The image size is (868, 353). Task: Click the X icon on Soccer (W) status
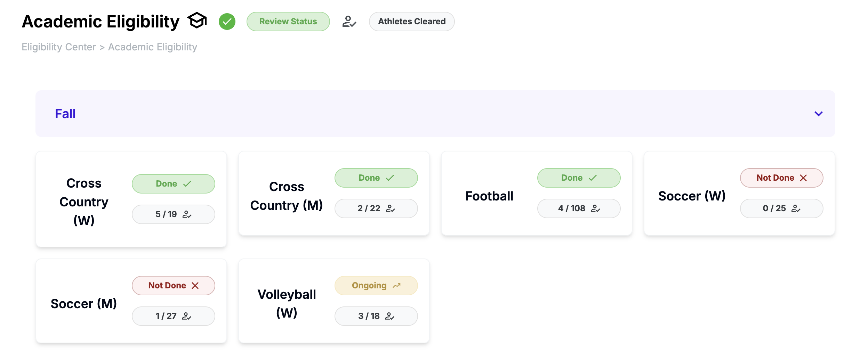coord(803,178)
